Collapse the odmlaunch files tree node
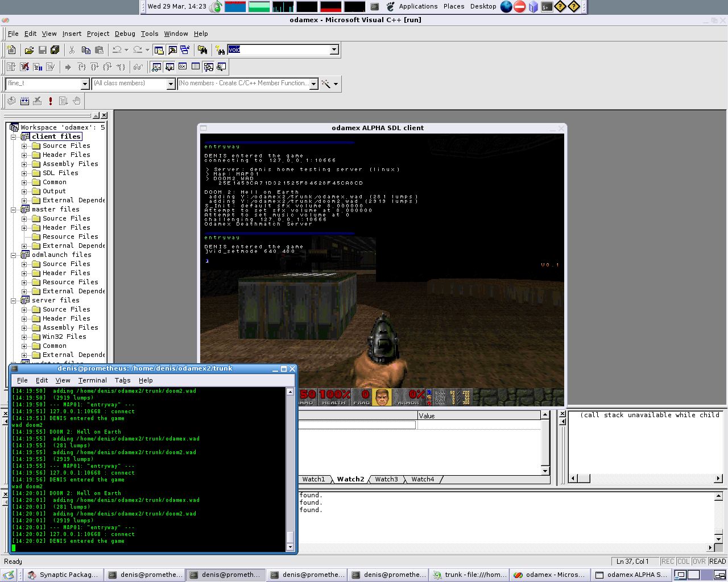The width and height of the screenshot is (728, 582). click(14, 255)
